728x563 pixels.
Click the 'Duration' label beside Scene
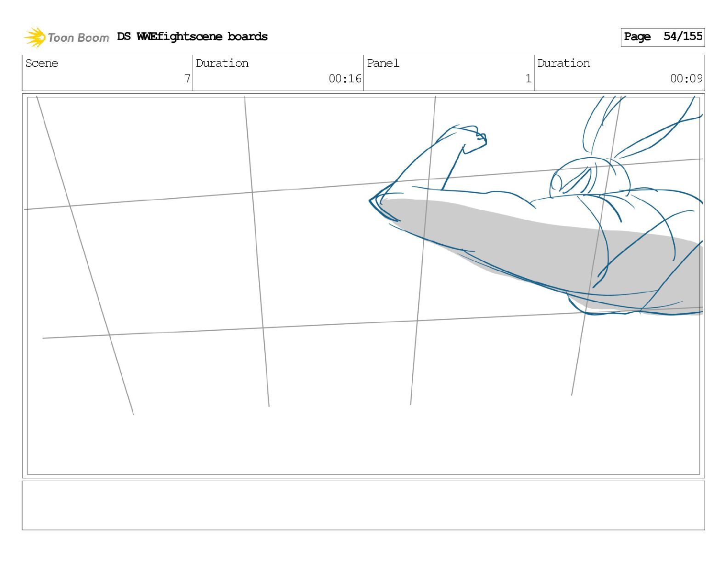(222, 63)
